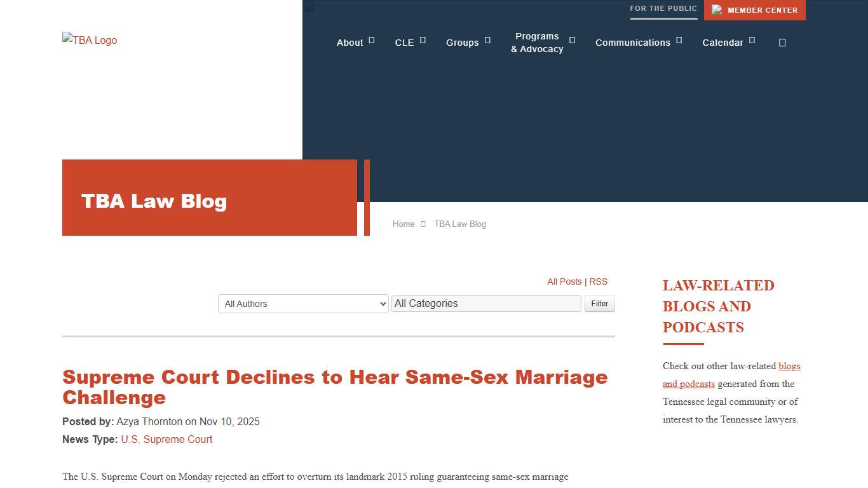Screen dimensions: 868x488
Task: Select the For The Public menu item
Action: pyautogui.click(x=663, y=8)
